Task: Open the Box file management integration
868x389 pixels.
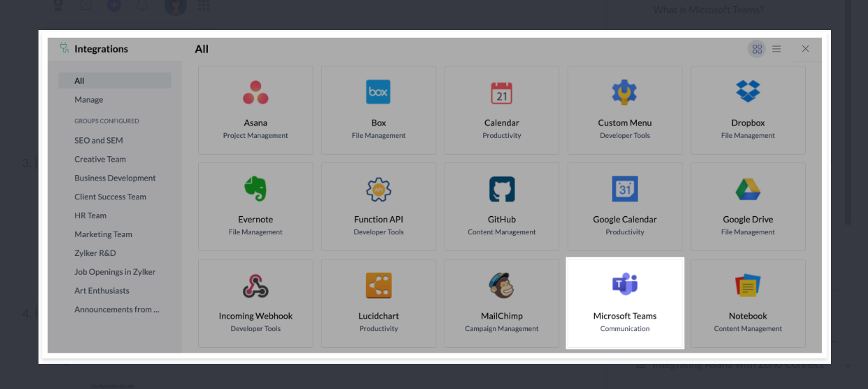Action: click(x=379, y=110)
